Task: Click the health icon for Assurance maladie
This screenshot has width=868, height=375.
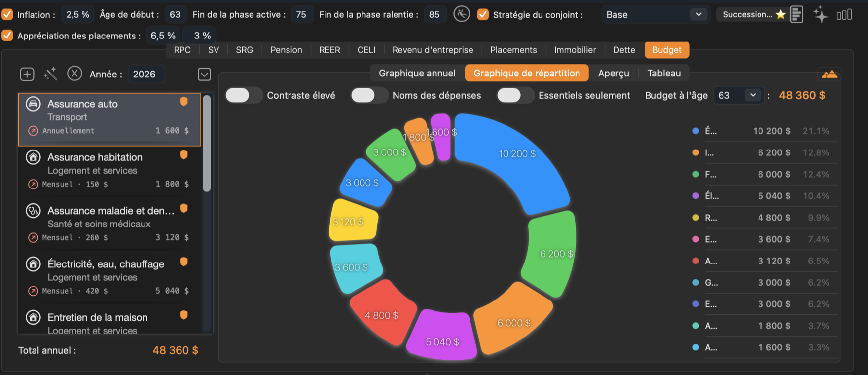Action: (33, 211)
